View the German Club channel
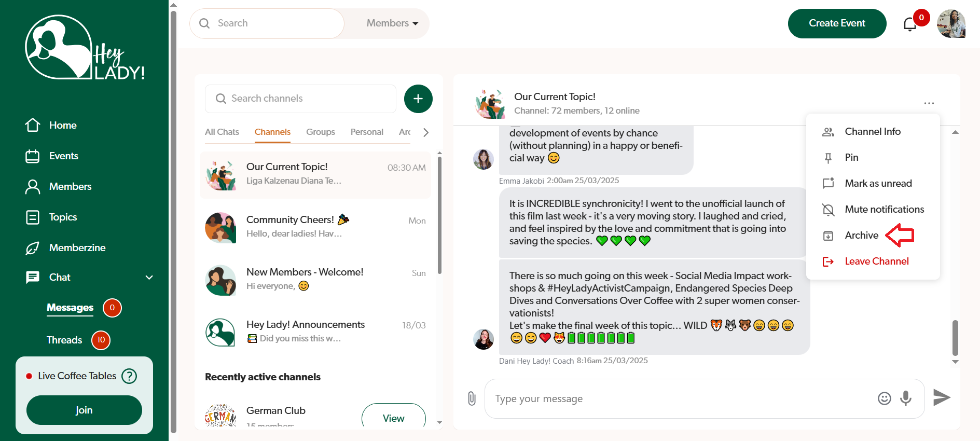980x441 pixels. tap(393, 417)
